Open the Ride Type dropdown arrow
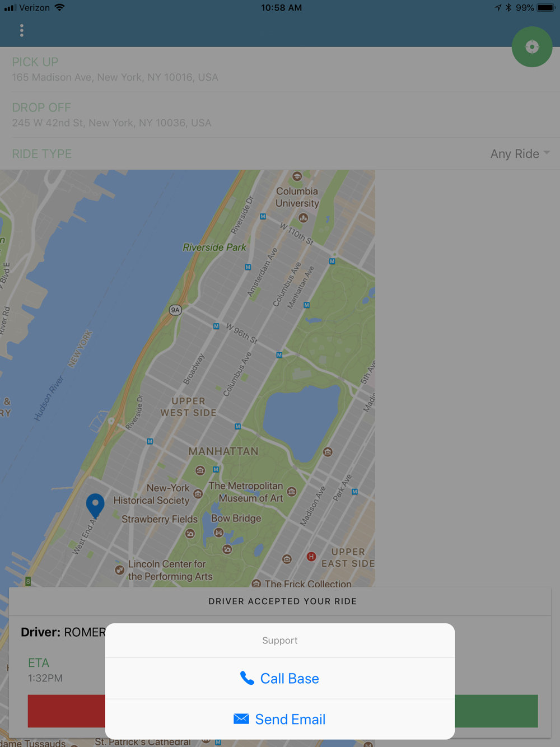The height and width of the screenshot is (747, 560). point(547,153)
